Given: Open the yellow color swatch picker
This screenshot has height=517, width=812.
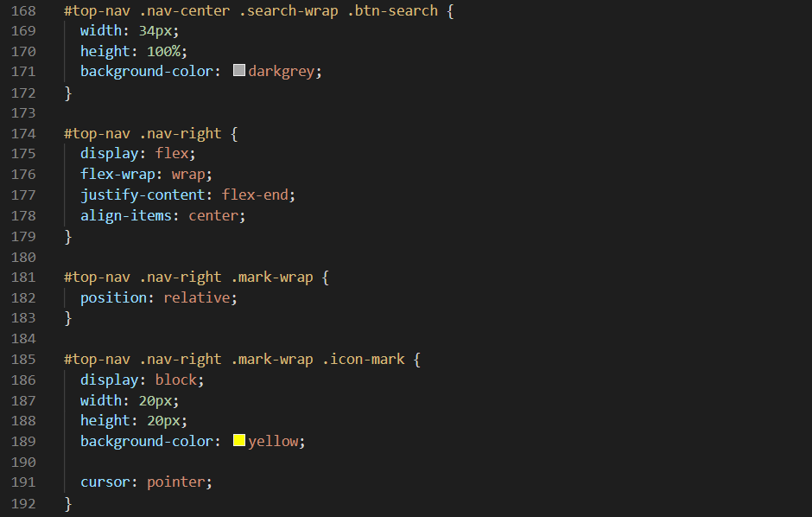Looking at the screenshot, I should [238, 440].
